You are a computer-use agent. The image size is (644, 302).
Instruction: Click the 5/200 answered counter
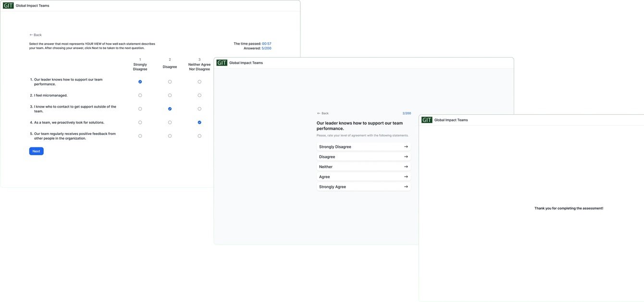pos(266,48)
